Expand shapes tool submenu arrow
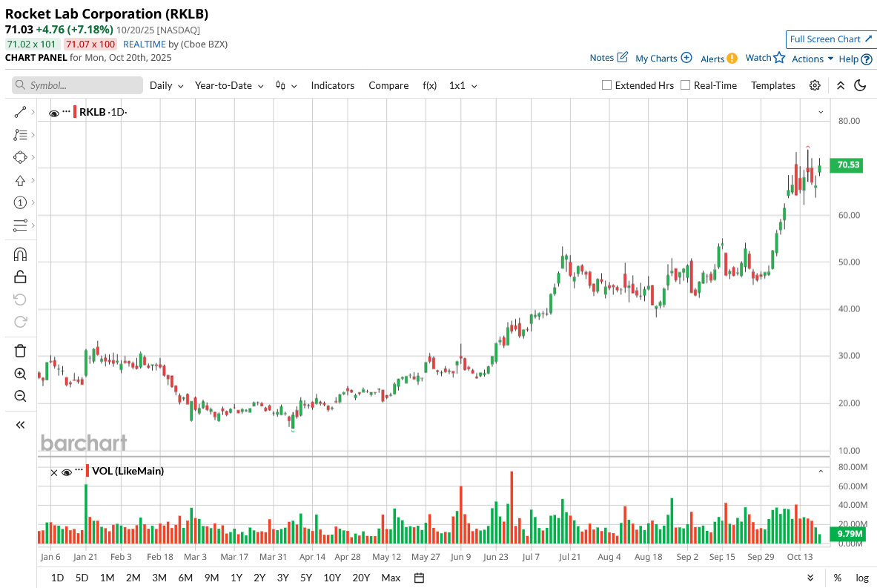 (x=33, y=157)
